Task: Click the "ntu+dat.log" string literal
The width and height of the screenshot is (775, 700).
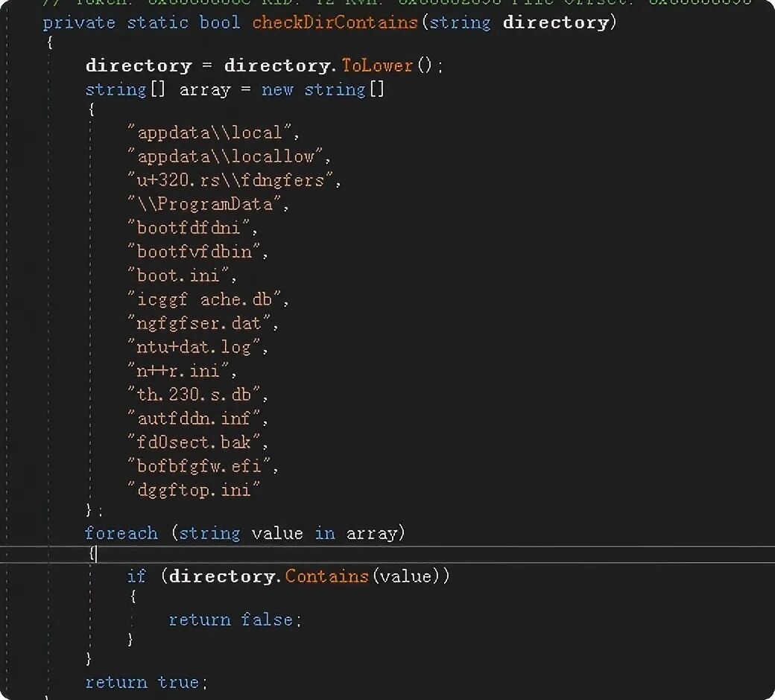Action: [x=197, y=347]
